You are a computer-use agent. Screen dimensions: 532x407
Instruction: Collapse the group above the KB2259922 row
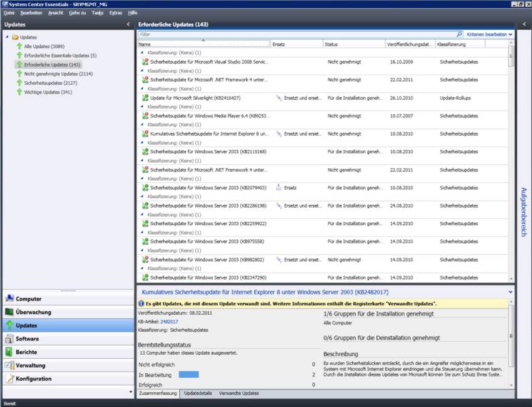(x=142, y=214)
